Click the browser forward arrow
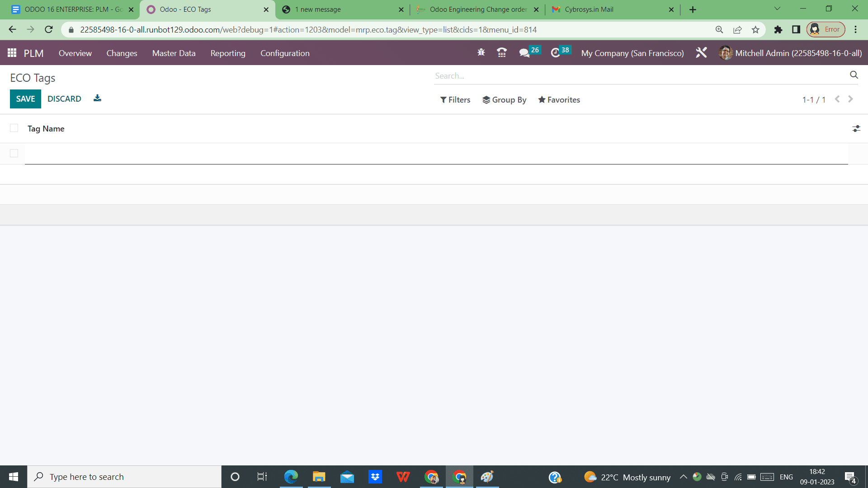 (30, 29)
